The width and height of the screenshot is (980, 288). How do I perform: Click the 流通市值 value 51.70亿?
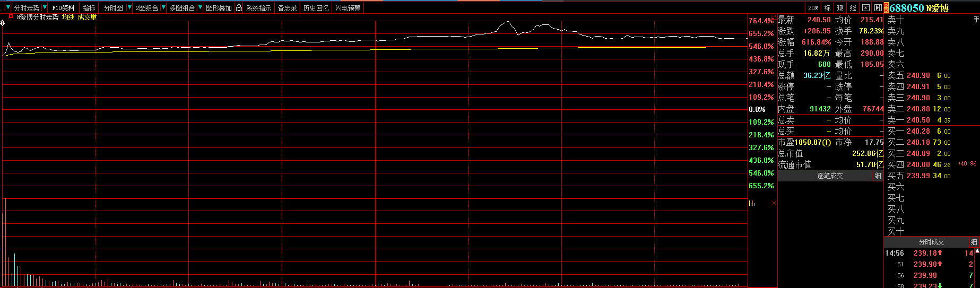pos(870,164)
